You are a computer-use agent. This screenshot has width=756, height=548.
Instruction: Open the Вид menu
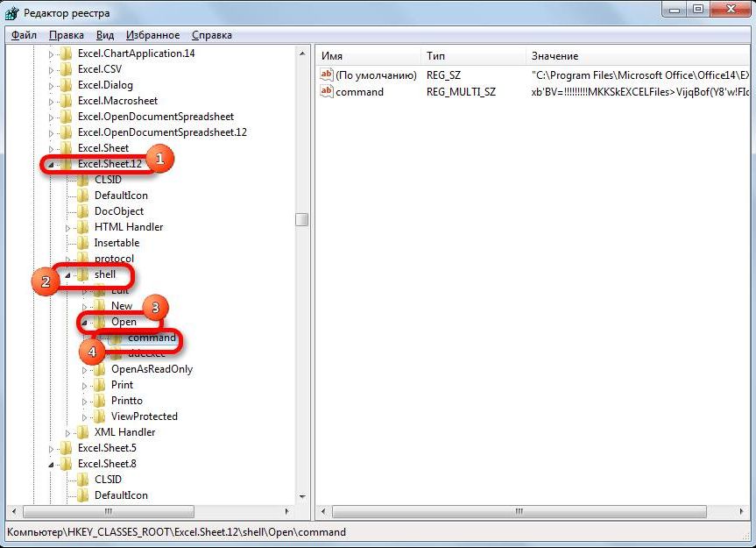(104, 35)
